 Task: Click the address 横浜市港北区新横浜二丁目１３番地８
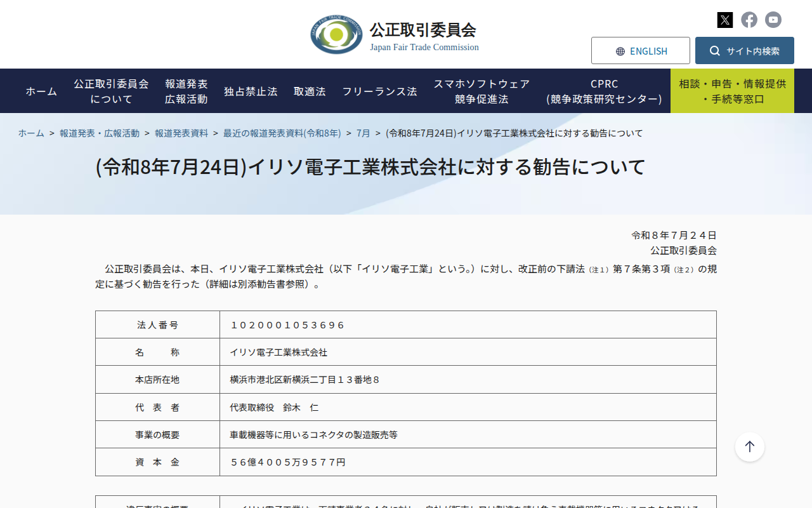click(305, 380)
